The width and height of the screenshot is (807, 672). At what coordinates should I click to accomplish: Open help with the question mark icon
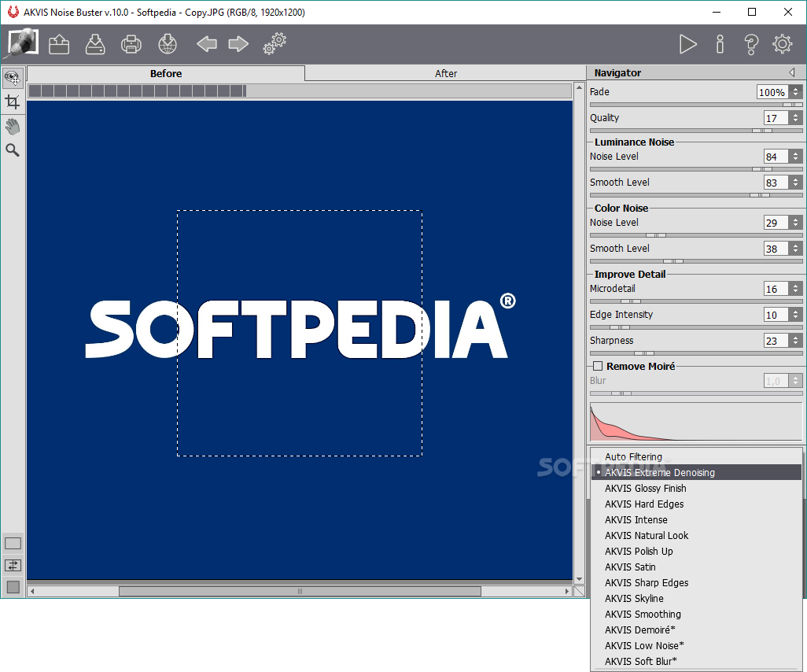pyautogui.click(x=751, y=44)
